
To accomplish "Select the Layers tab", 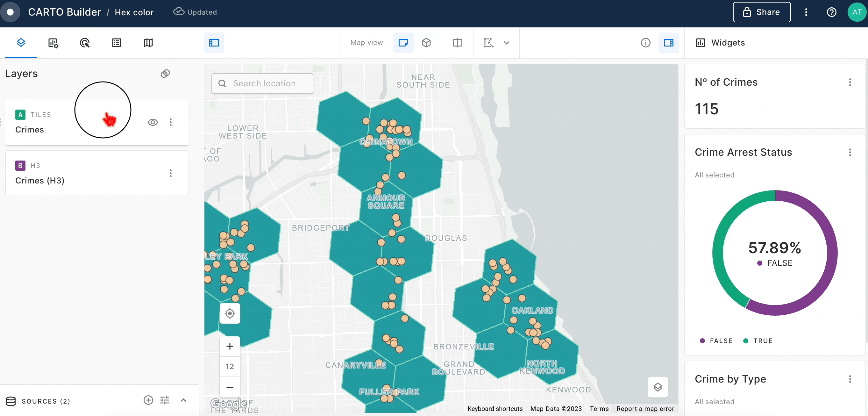I will pyautogui.click(x=21, y=43).
